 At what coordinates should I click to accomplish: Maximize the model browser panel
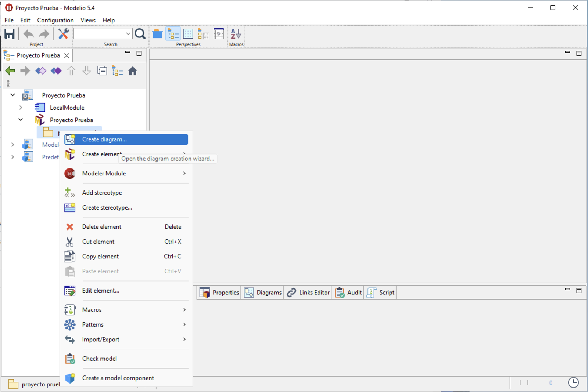tap(139, 53)
